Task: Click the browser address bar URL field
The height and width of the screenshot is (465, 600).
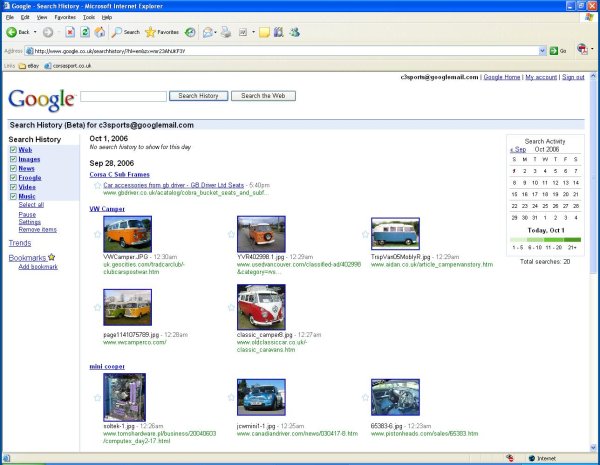Action: [x=282, y=51]
